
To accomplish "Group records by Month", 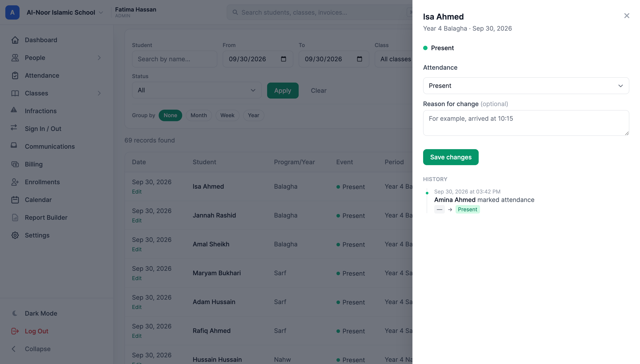I will pos(199,115).
